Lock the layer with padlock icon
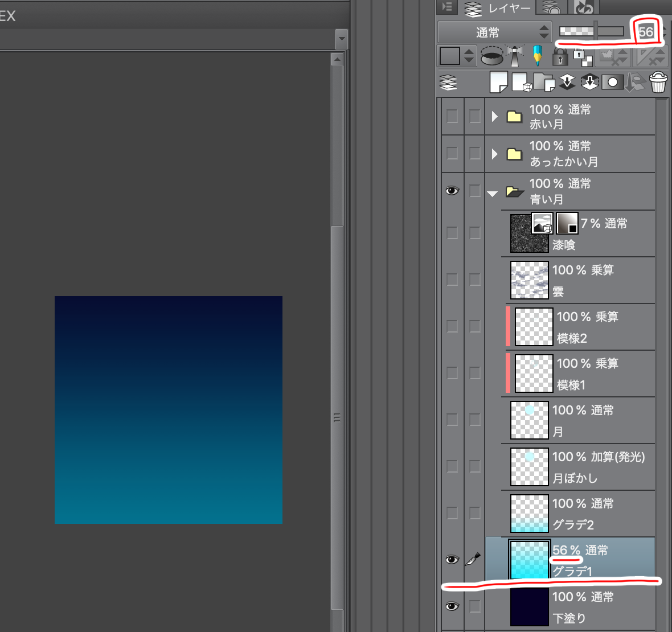672x632 pixels. (560, 56)
